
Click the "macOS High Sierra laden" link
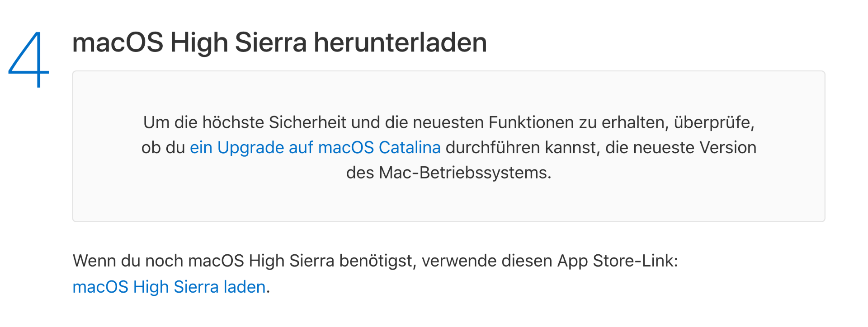[169, 287]
